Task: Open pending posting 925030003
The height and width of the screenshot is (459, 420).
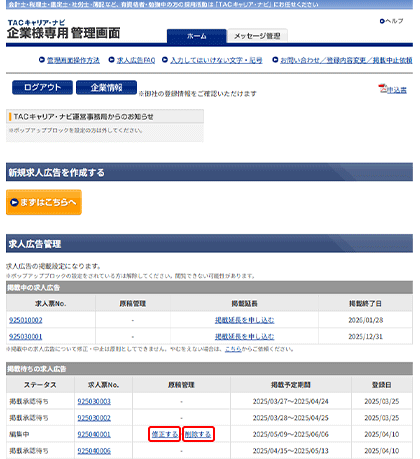Action: pyautogui.click(x=94, y=401)
